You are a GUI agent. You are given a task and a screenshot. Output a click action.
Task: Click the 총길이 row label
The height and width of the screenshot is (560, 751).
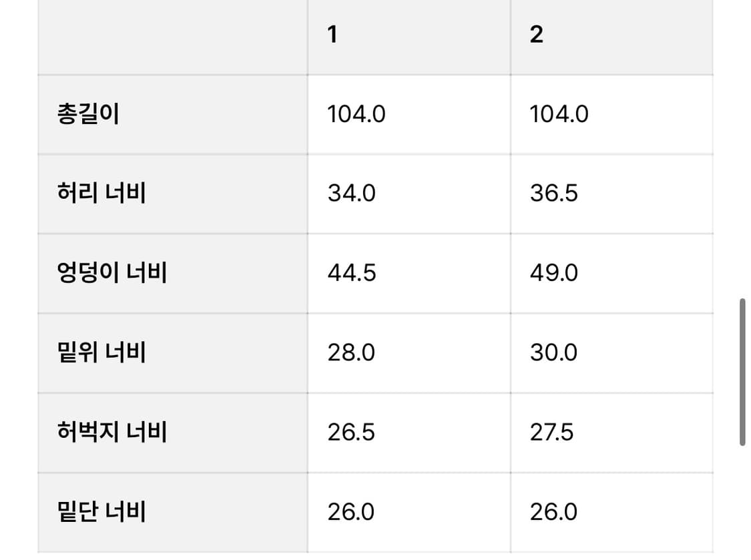click(x=88, y=114)
